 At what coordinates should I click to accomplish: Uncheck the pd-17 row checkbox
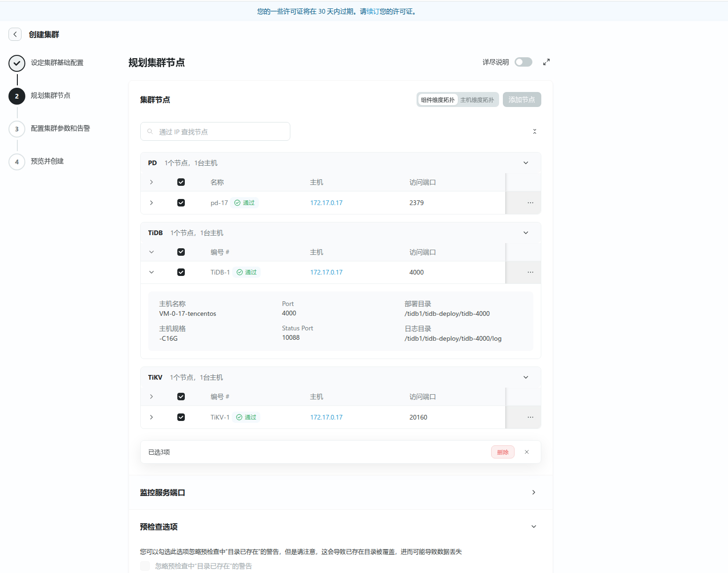click(x=181, y=203)
